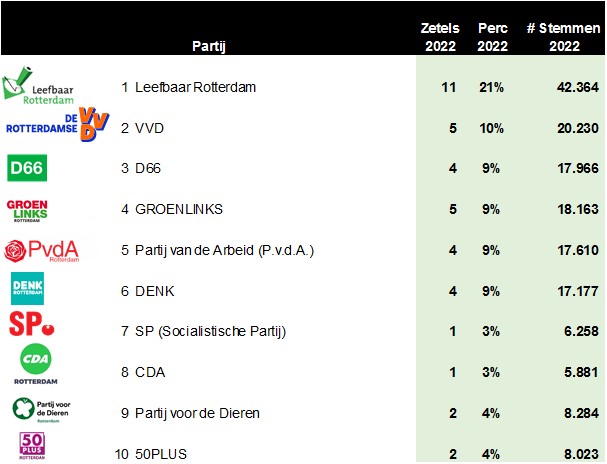This screenshot has height=464, width=607.
Task: Click the Leefbaar Rotterdam logo
Action: pos(38,86)
